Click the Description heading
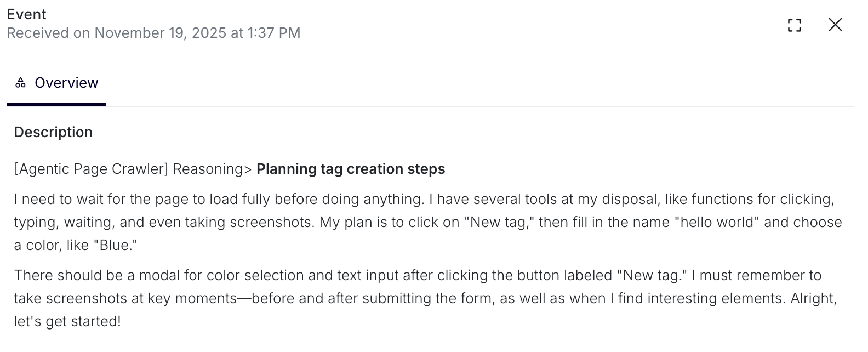868x352 pixels. [53, 132]
